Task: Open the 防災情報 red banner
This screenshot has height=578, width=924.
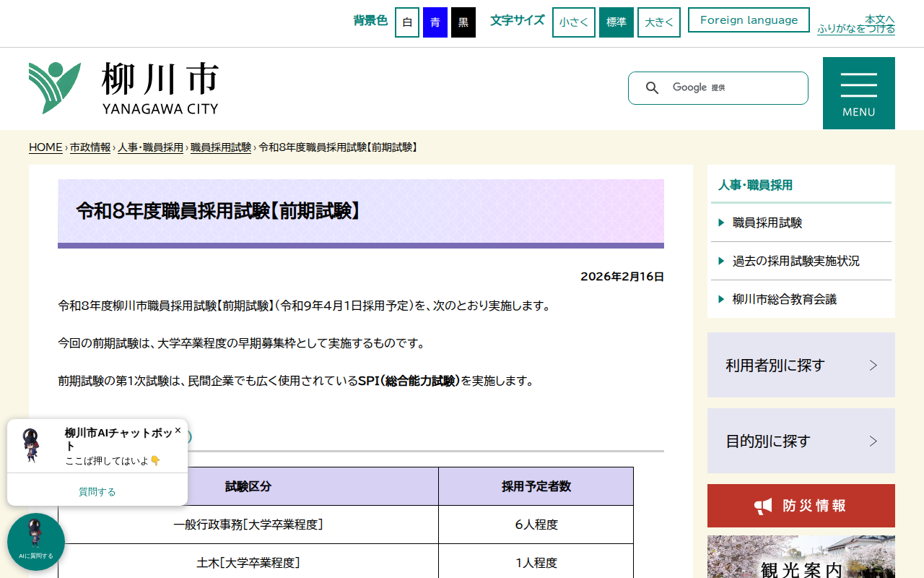Action: [x=801, y=506]
